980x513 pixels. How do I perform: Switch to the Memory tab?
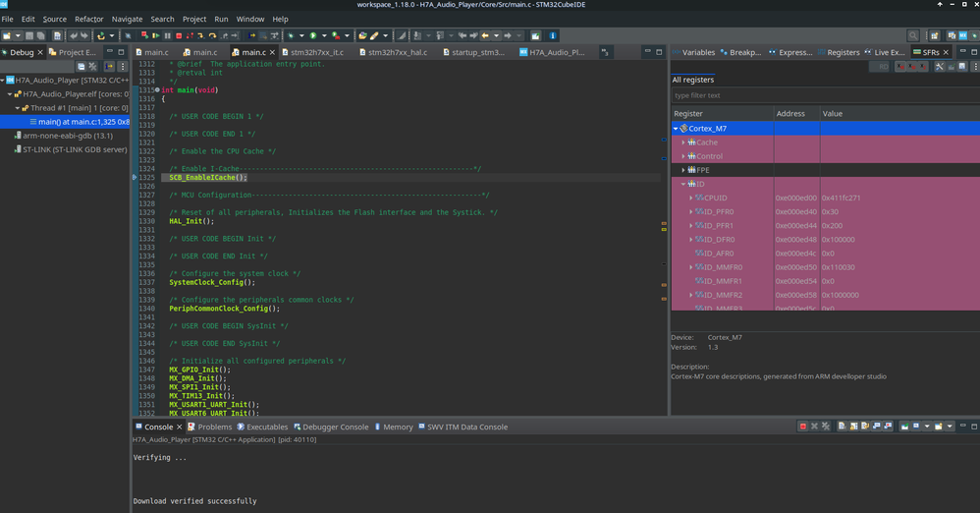click(x=394, y=427)
